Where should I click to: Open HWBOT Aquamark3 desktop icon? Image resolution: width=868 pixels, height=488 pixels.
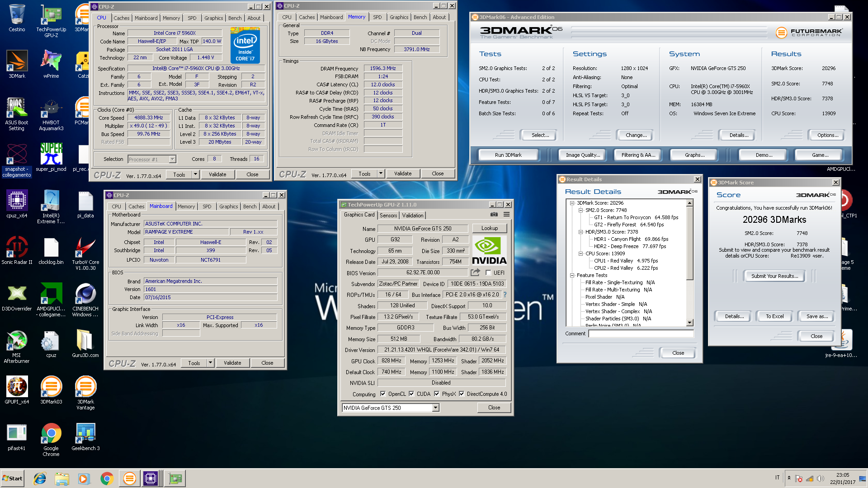51,114
